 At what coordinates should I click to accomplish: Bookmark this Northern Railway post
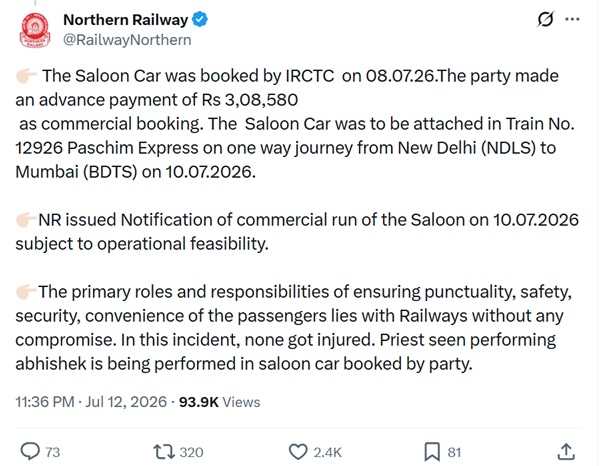[432, 452]
